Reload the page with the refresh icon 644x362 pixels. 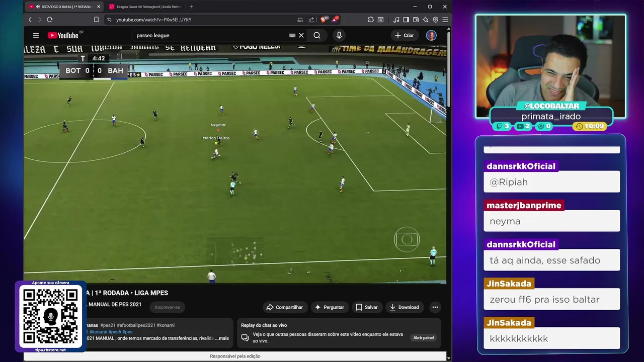click(50, 20)
